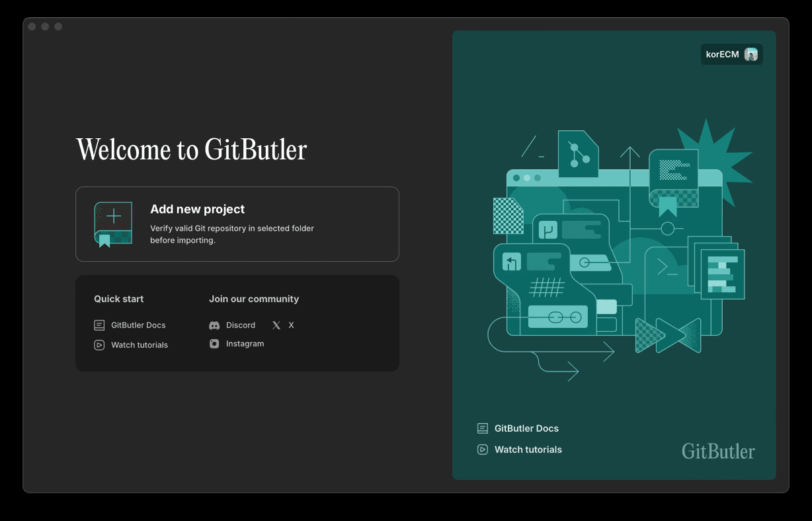
Task: Click the Discord logo icon
Action: (214, 325)
